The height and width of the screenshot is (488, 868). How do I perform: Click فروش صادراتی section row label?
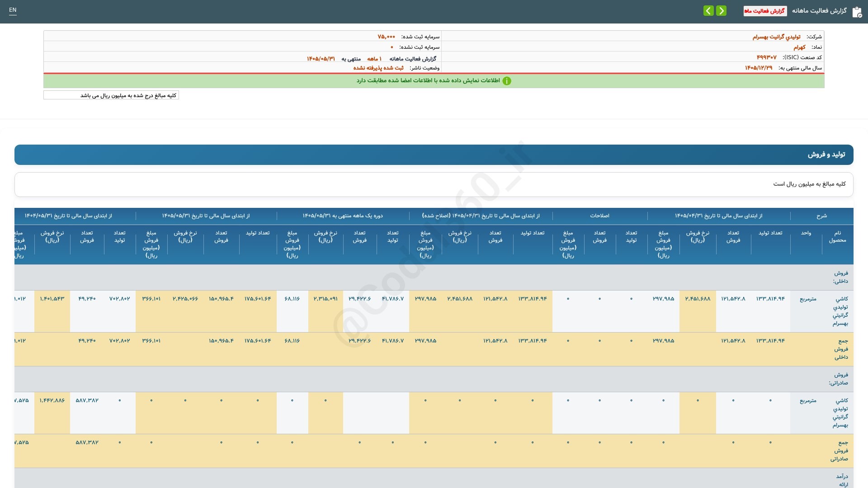tap(839, 379)
